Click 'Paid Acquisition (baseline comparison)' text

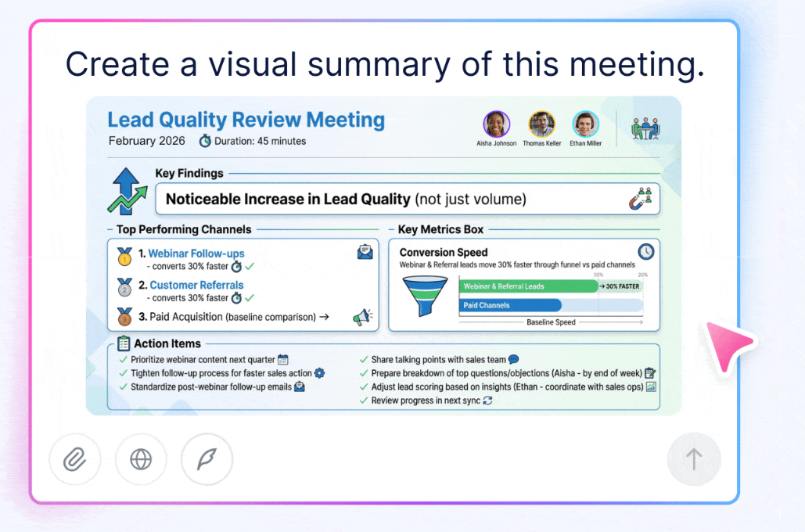pos(232,317)
